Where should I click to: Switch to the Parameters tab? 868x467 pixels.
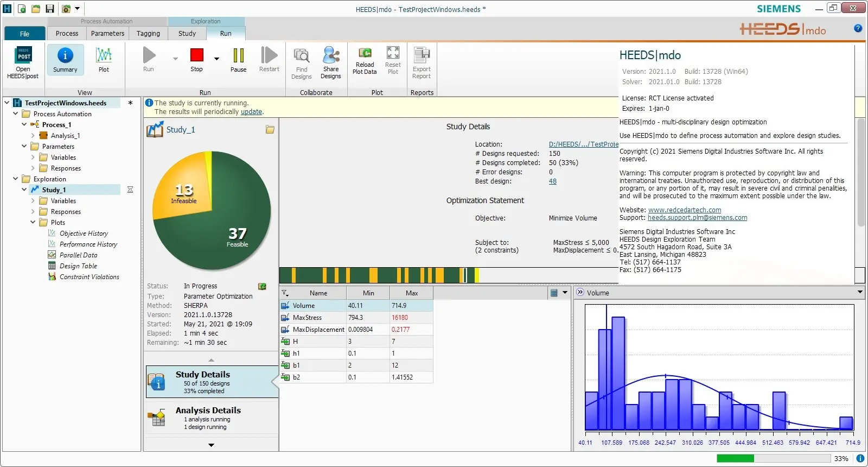click(x=108, y=34)
